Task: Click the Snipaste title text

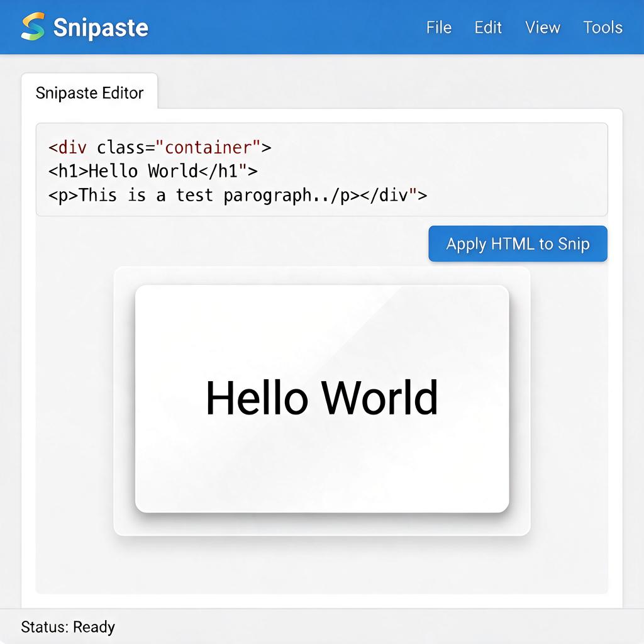Action: coord(101,28)
